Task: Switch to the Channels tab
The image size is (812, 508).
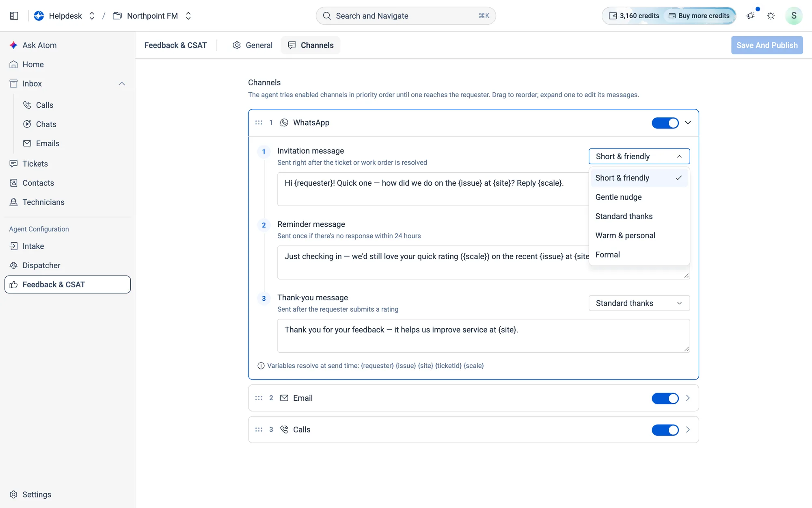Action: point(311,45)
